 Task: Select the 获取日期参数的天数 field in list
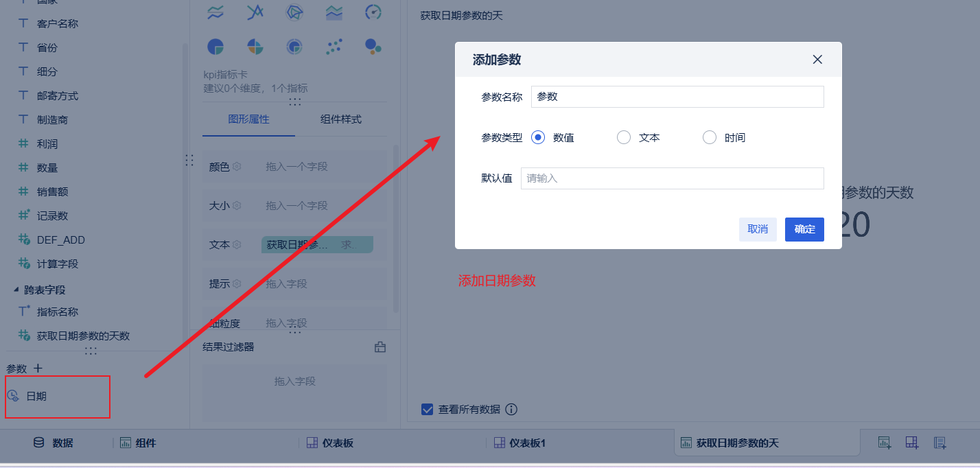83,336
